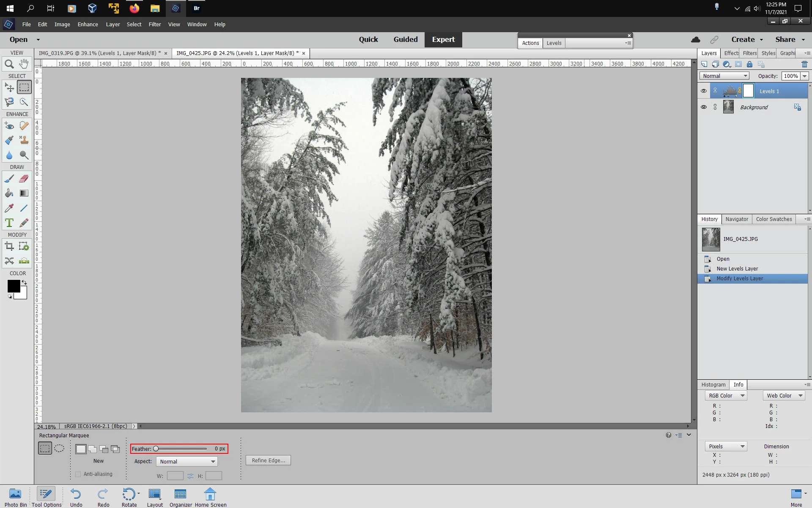Open the RGB Color dropdown in Info

[726, 395]
